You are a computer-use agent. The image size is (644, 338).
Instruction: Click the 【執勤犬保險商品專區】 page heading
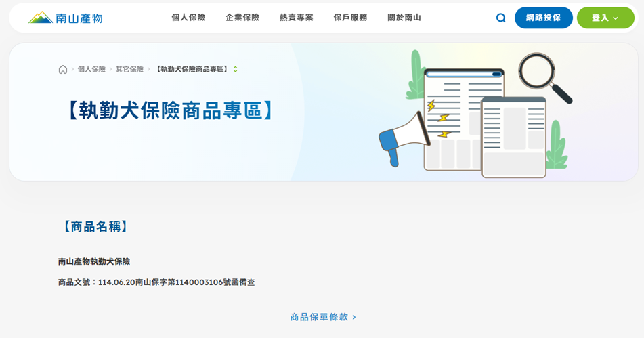coord(170,111)
